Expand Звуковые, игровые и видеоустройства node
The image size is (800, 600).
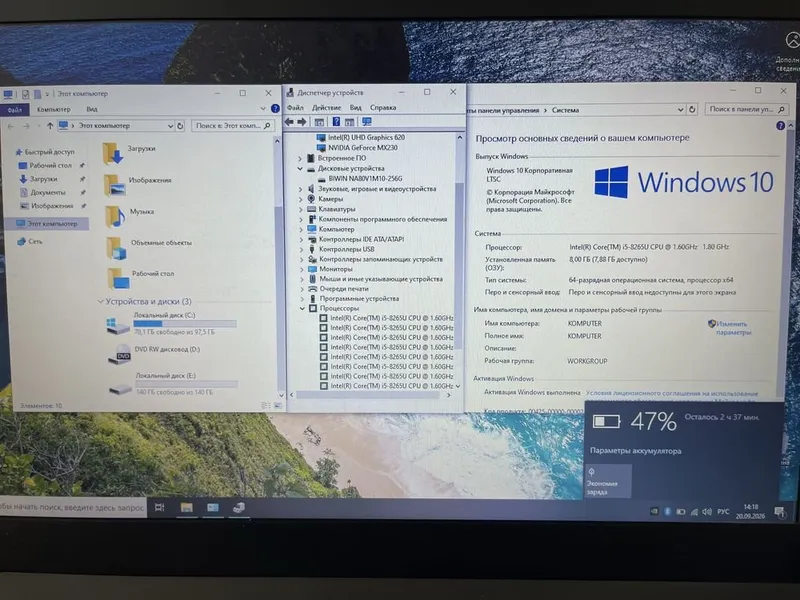click(301, 189)
